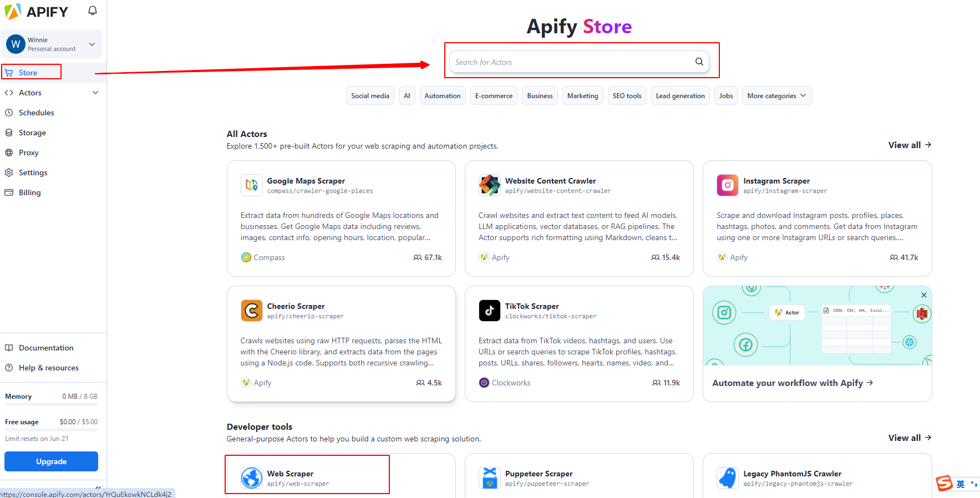Open Schedules in sidebar
Image resolution: width=980 pixels, height=498 pixels.
(x=37, y=113)
